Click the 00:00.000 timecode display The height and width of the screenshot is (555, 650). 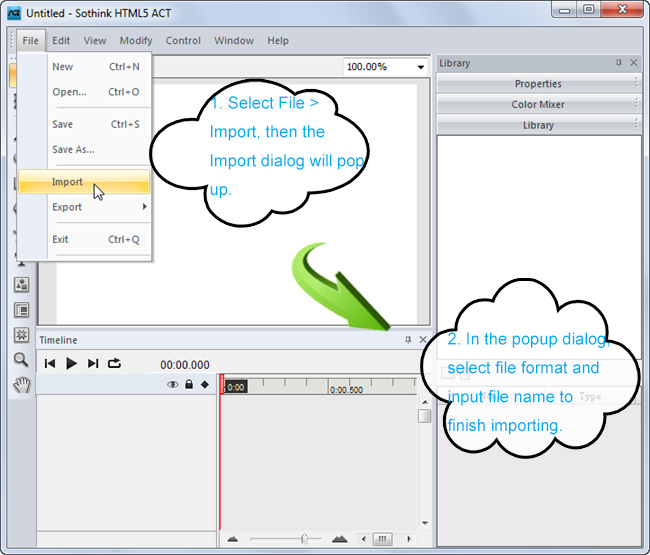pos(185,365)
